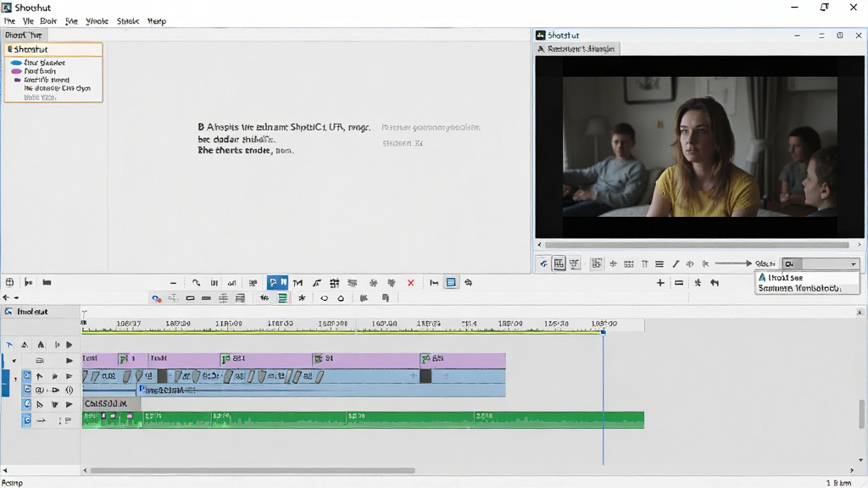Screen dimensions: 868x488
Task: Click the asterisk star icon in second toolbar row
Action: point(302,298)
